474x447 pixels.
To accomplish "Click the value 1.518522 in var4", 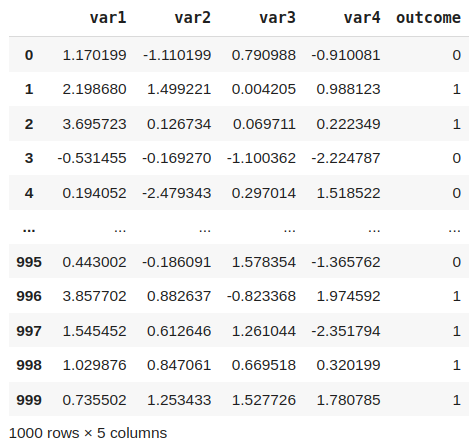I will pyautogui.click(x=348, y=193).
